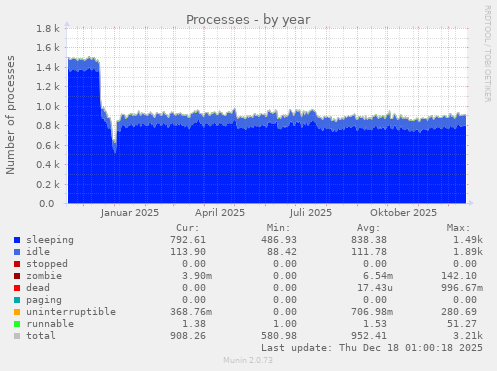Click the '0.0' y-axis tick label

coord(46,204)
